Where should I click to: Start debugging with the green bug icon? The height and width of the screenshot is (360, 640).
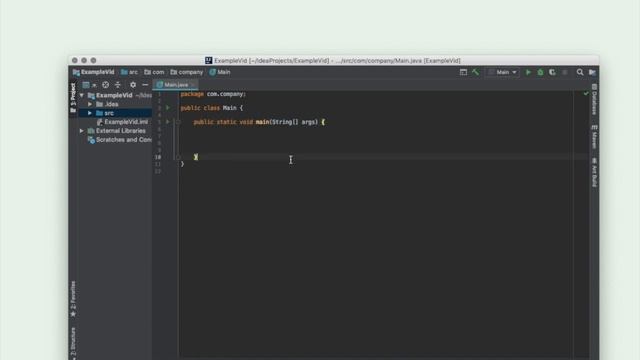coord(540,72)
